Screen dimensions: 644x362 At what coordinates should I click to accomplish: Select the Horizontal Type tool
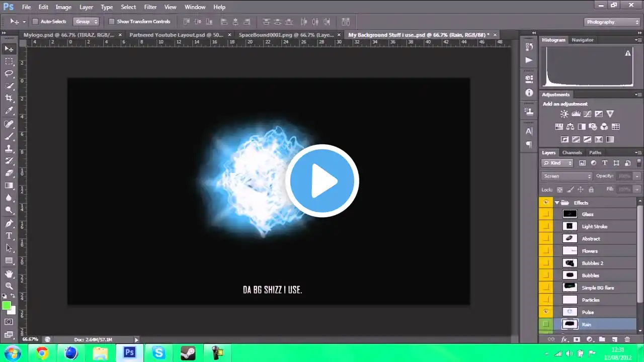pos(9,235)
